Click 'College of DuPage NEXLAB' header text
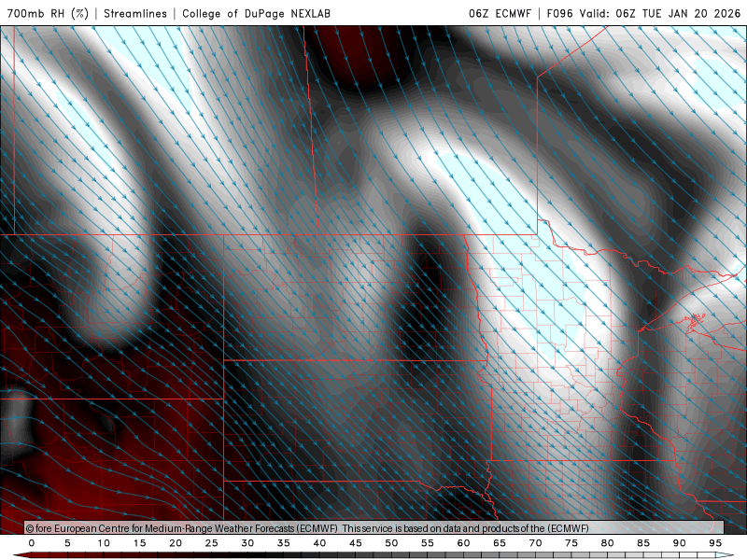The width and height of the screenshot is (747, 560). [x=256, y=13]
